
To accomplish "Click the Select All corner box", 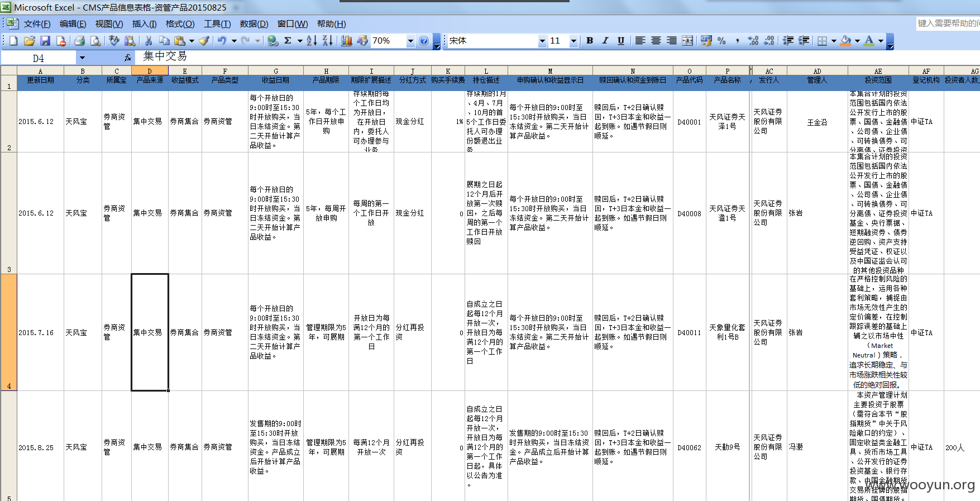I will (9, 70).
